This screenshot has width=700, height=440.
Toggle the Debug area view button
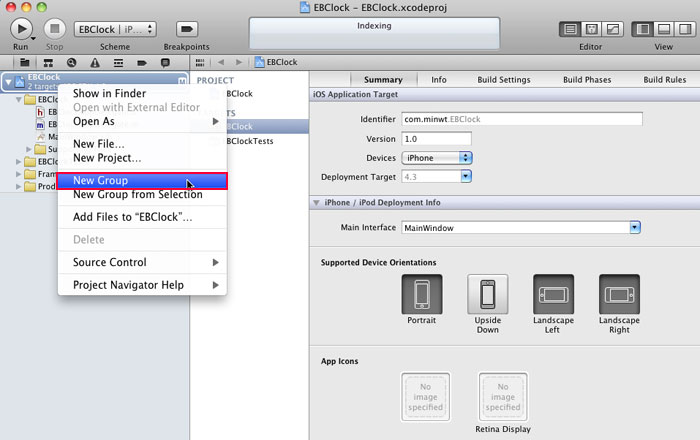664,29
